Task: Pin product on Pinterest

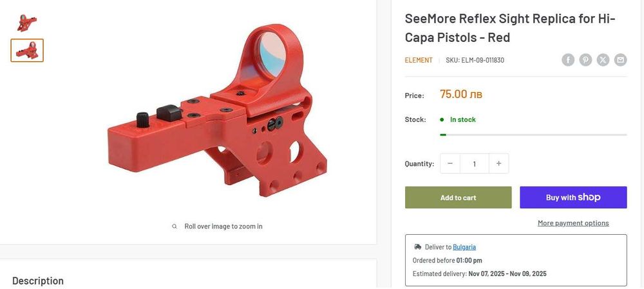Action: pyautogui.click(x=585, y=60)
